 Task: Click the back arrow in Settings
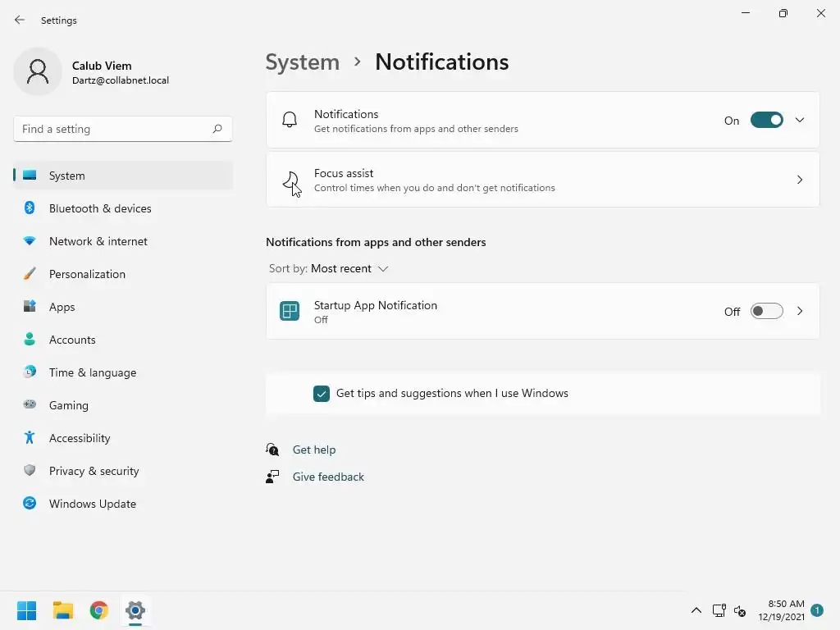[20, 20]
